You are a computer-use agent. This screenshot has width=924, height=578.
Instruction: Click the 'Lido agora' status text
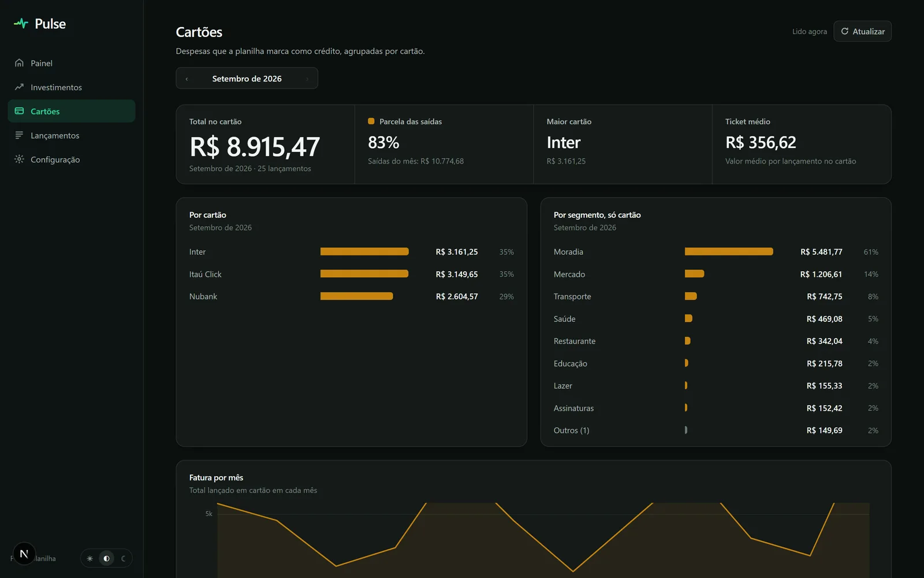(x=809, y=31)
